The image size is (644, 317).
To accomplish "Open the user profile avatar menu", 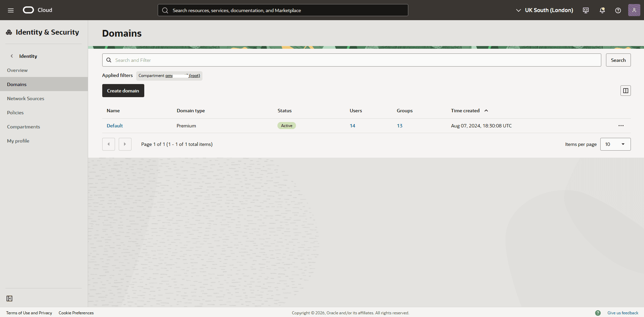I will click(634, 10).
